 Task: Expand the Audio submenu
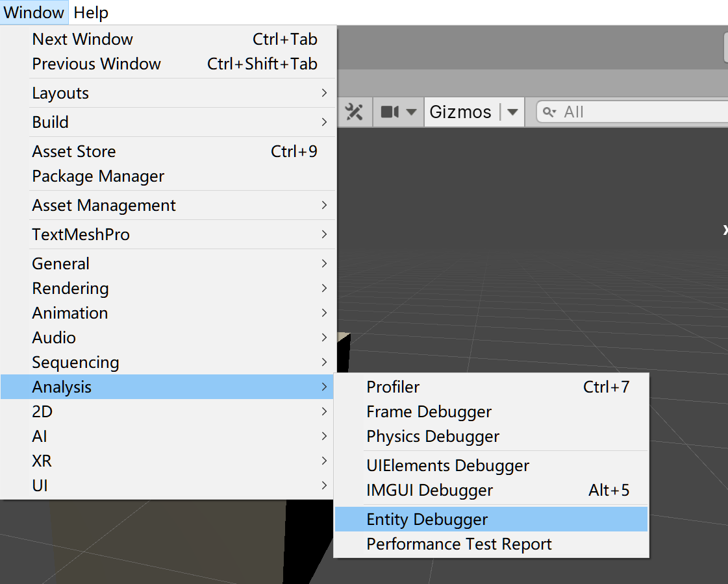click(168, 337)
